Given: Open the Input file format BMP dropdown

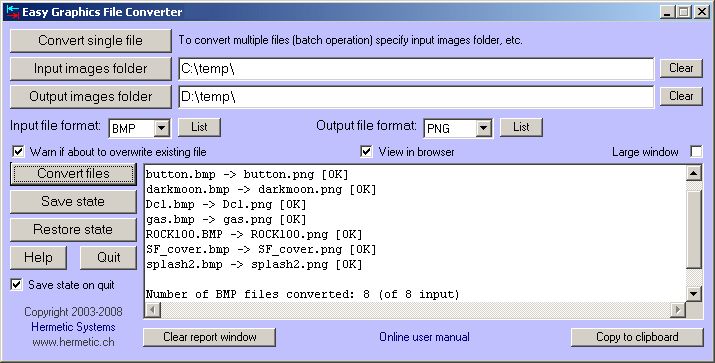Looking at the screenshot, I should [161, 128].
